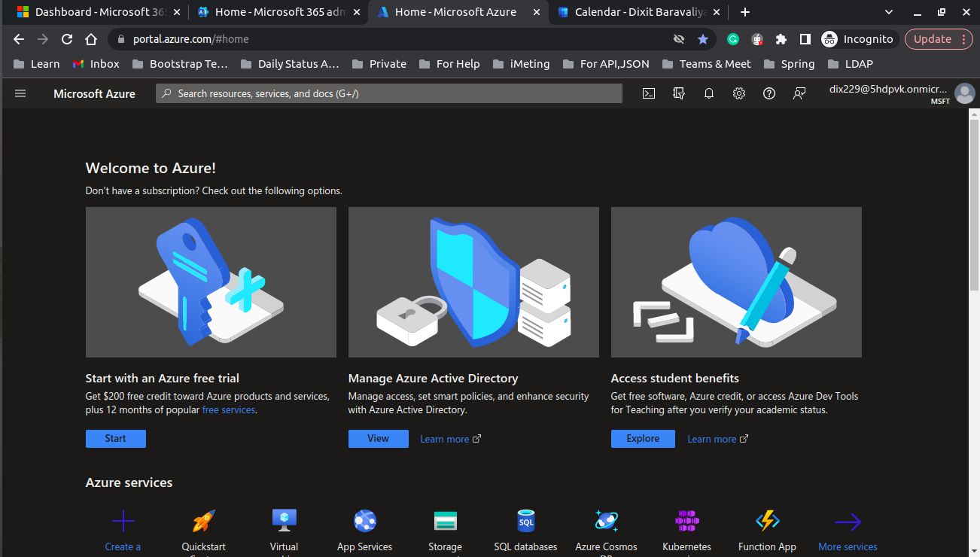Show Azure notifications bell
Viewport: 980px width, 557px height.
point(709,93)
